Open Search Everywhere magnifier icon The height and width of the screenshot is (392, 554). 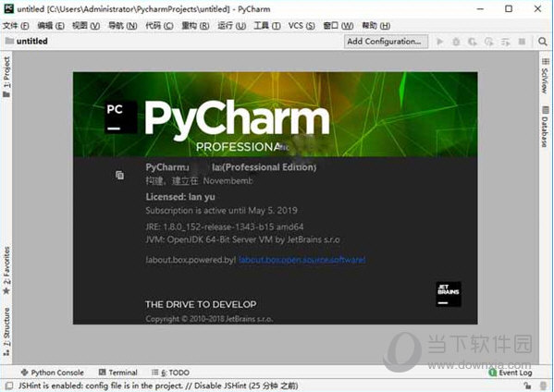(x=543, y=42)
